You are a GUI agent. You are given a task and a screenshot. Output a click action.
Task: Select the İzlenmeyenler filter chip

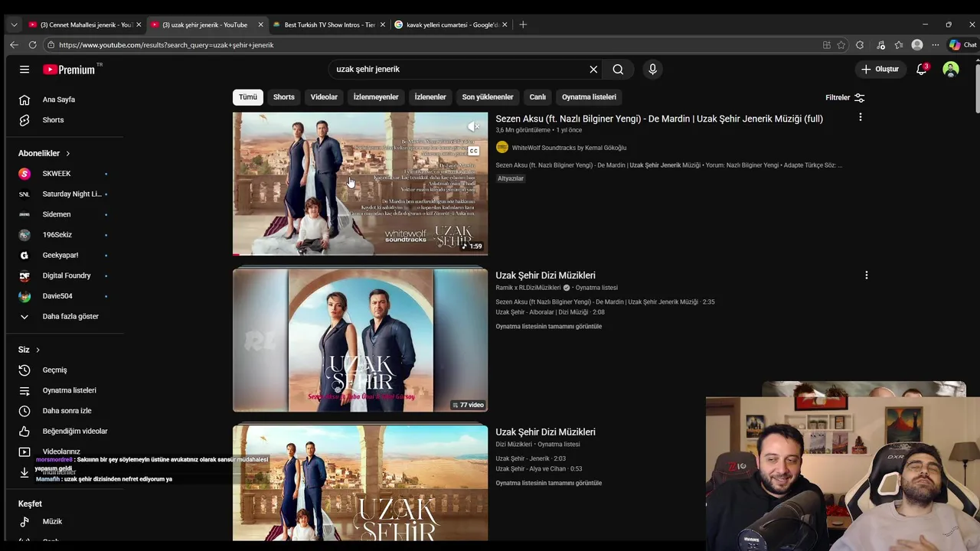[x=376, y=97]
